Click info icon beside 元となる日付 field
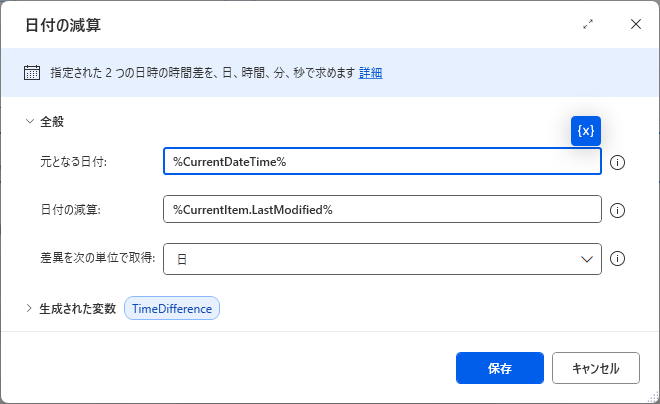Screen dimensions: 660x404 617,162
